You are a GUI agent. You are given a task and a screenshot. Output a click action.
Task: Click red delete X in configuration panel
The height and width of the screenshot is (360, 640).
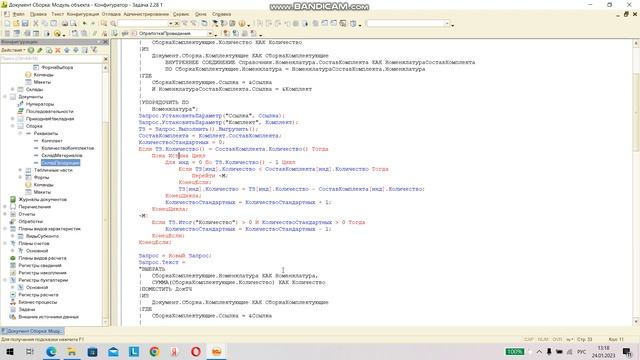click(58, 50)
